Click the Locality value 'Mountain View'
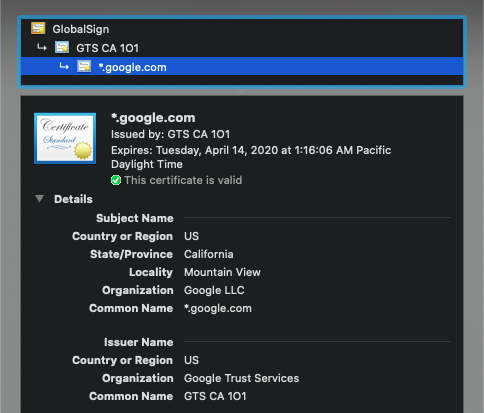 222,272
